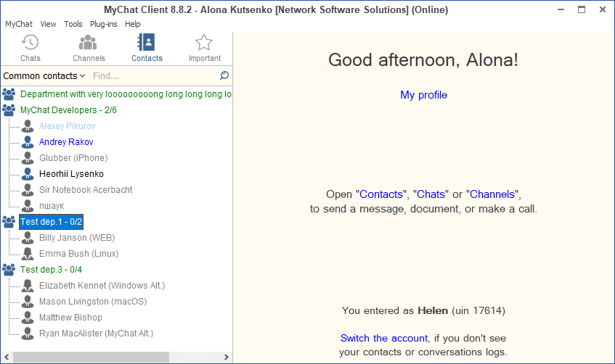Collapse the MyChat Developers department

coord(68,110)
